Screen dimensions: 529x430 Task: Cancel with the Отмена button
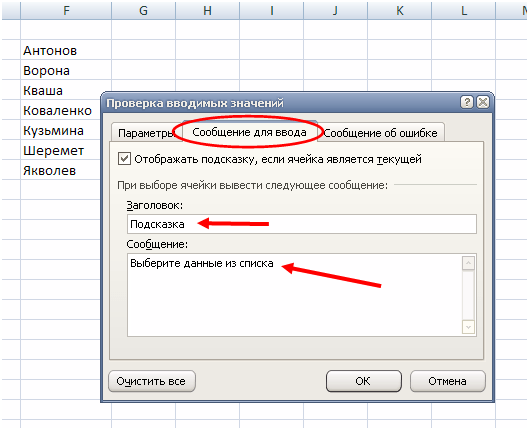[x=447, y=381]
